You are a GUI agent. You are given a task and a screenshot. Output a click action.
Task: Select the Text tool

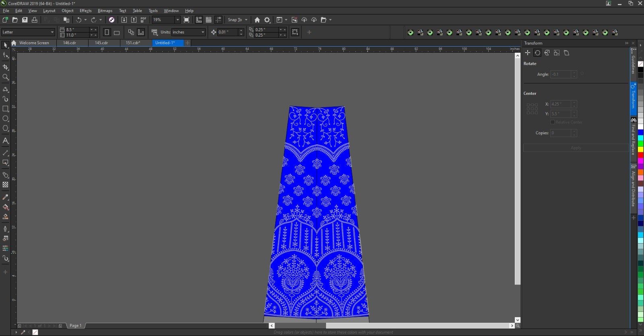click(5, 141)
